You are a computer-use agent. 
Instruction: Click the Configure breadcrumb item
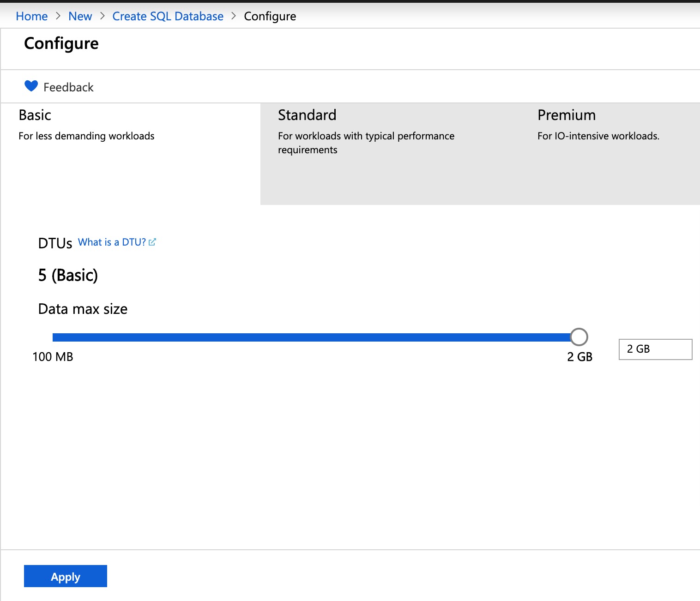(270, 16)
